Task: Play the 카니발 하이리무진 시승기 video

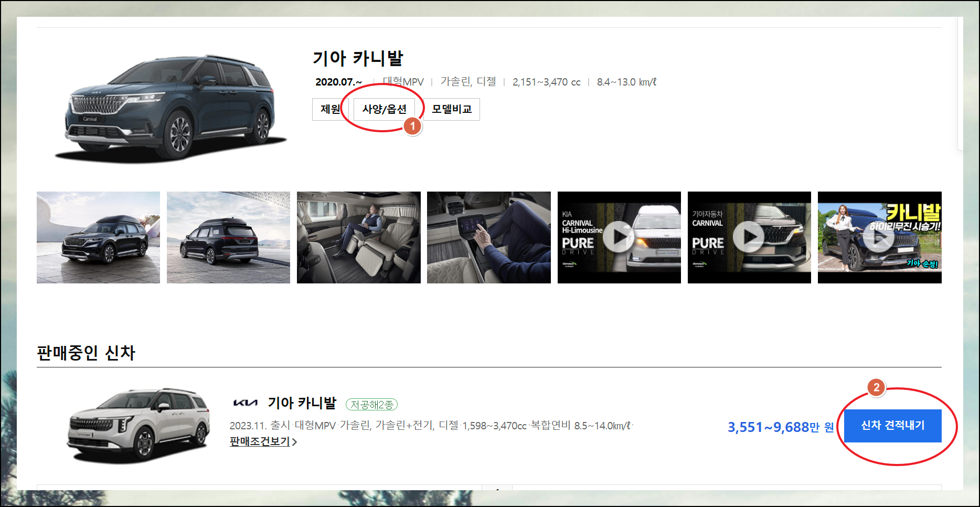Action: coord(880,237)
